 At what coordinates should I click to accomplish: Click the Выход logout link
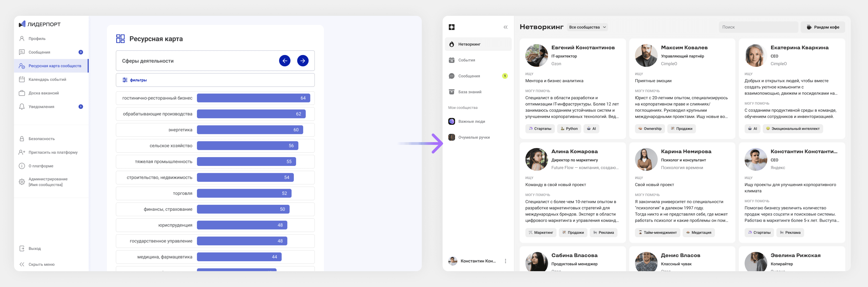[34, 249]
